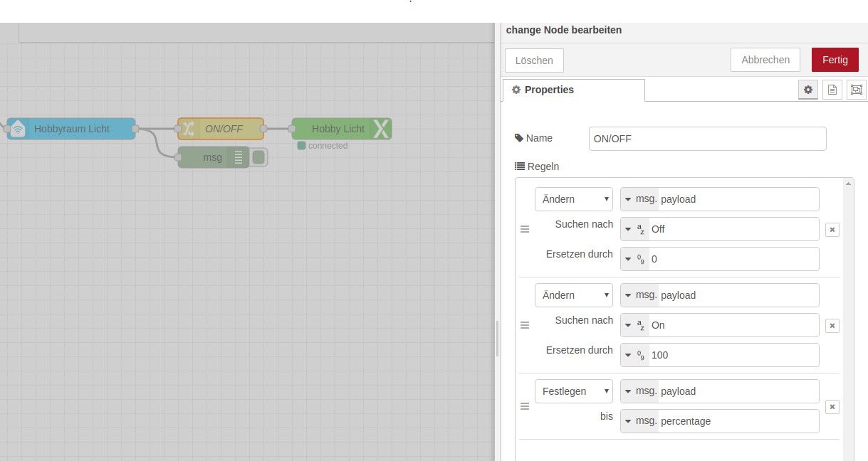This screenshot has height=461, width=868.
Task: Click the Fertig button
Action: coord(835,60)
